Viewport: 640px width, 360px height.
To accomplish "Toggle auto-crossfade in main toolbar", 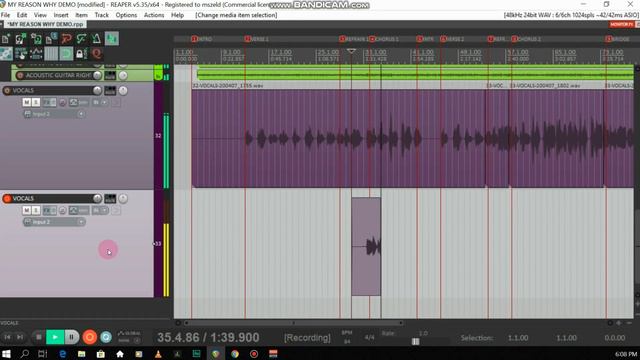I will (x=111, y=39).
